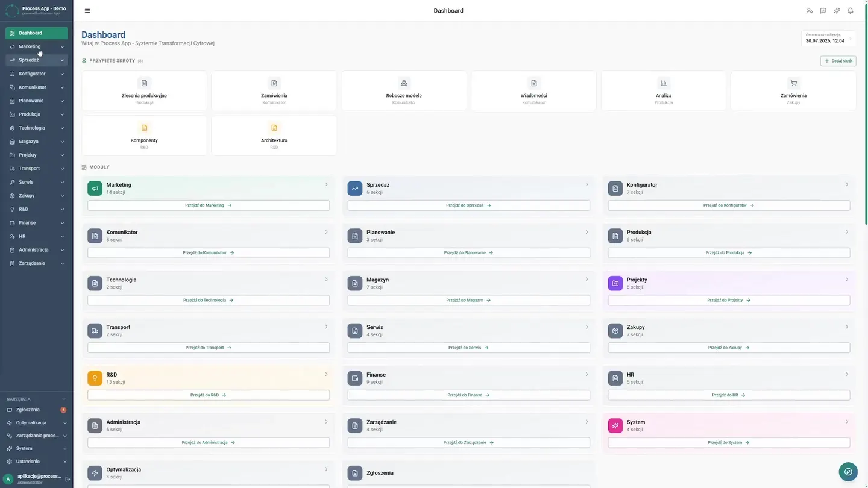868x488 pixels.
Task: Click the Optymalizacja lightning module icon
Action: point(95,473)
